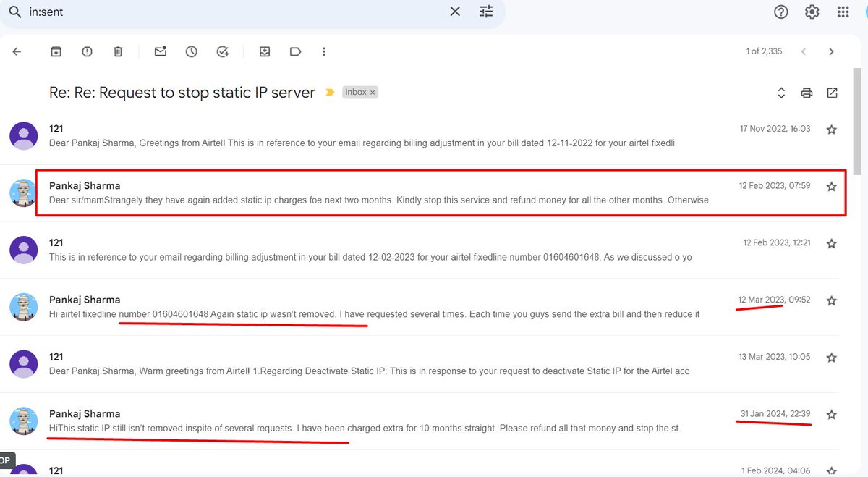Click sender Pankaj Sharma on 12 Mar message
The width and height of the screenshot is (868, 477).
(x=85, y=300)
